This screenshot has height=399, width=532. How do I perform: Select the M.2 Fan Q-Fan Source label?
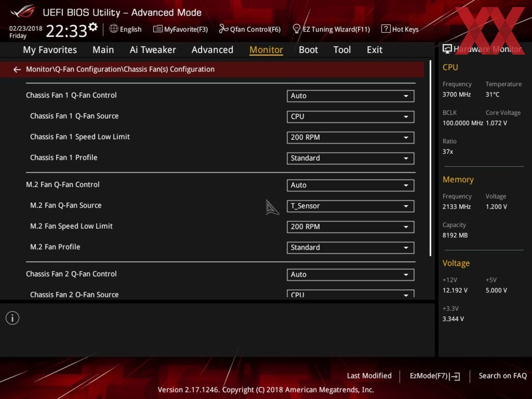pos(66,205)
